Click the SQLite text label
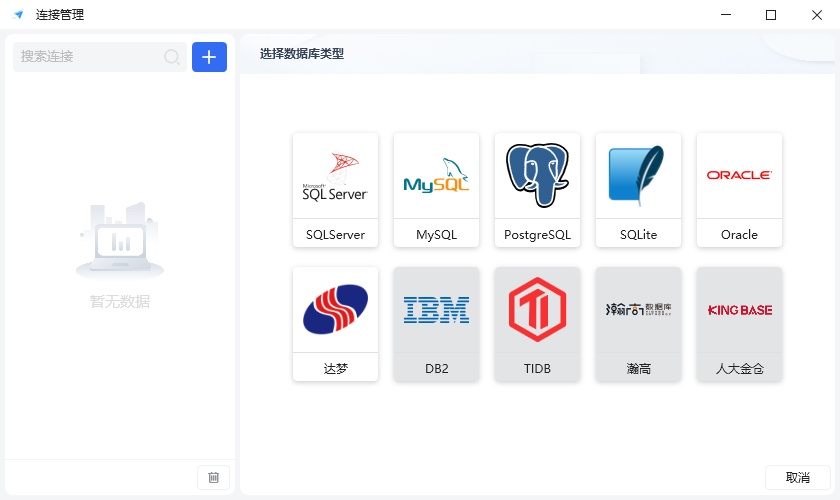The width and height of the screenshot is (840, 500). 638,235
